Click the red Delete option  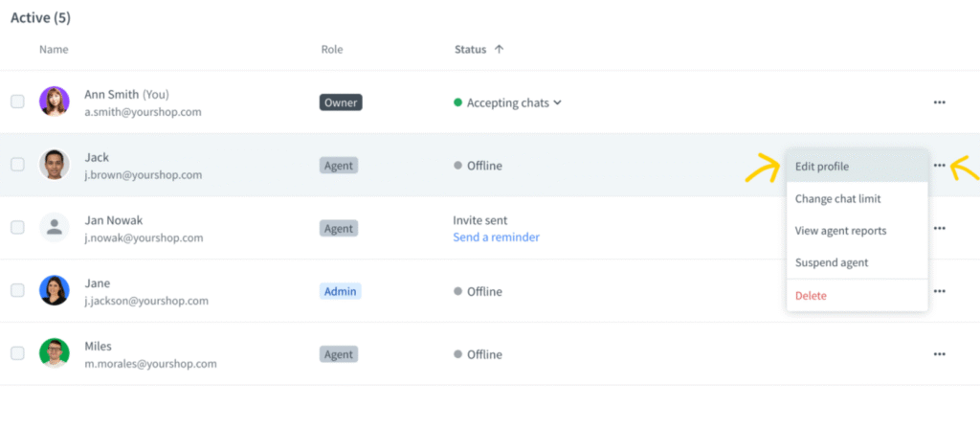811,296
